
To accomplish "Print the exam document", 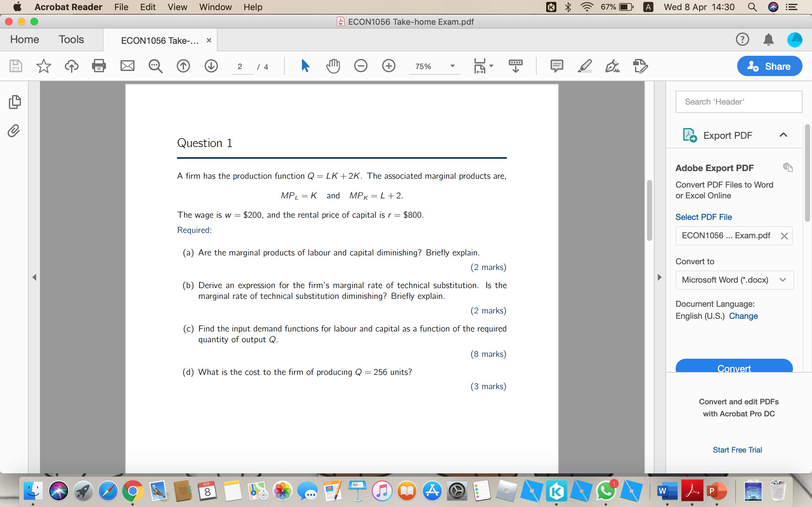I will click(99, 66).
